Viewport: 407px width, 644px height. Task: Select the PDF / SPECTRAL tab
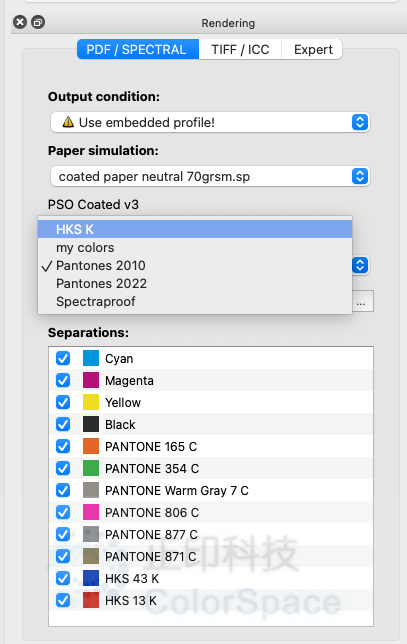tap(138, 49)
